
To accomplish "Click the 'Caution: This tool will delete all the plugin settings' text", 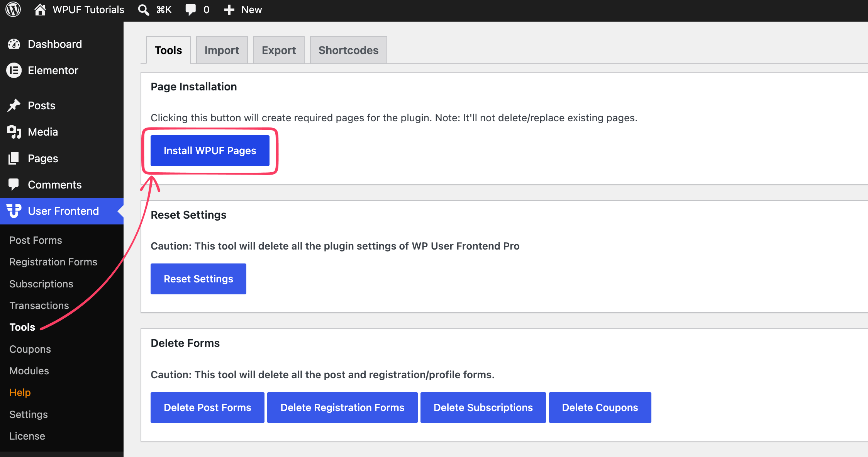I will coord(335,246).
